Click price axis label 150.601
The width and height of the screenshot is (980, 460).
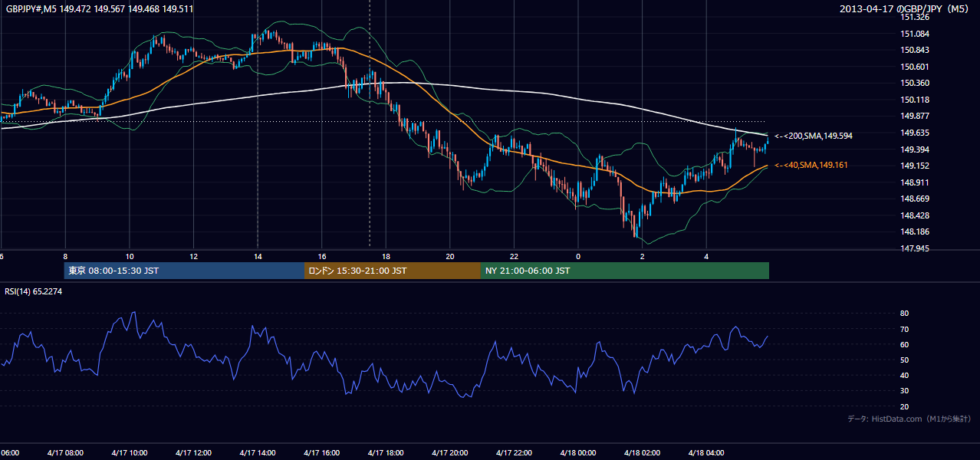915,67
